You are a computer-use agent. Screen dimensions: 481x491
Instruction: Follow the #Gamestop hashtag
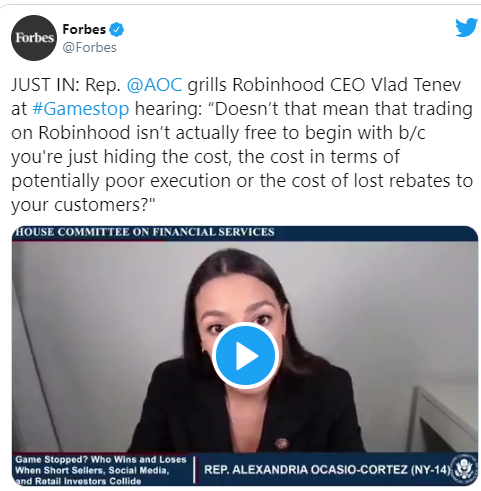pyautogui.click(x=81, y=109)
